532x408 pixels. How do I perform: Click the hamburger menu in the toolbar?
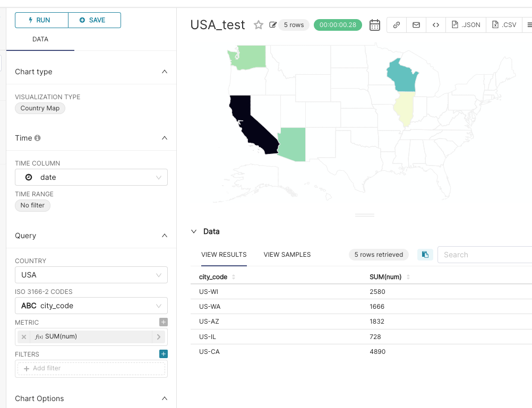tap(528, 24)
